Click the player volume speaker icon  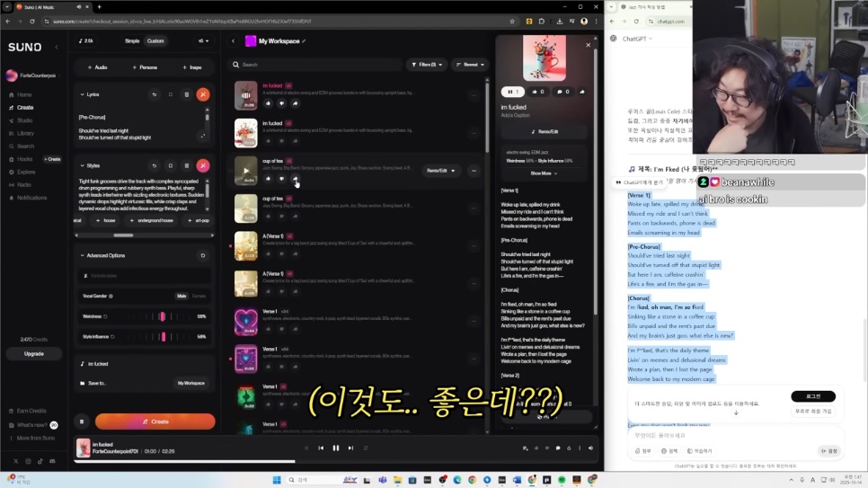(x=590, y=448)
